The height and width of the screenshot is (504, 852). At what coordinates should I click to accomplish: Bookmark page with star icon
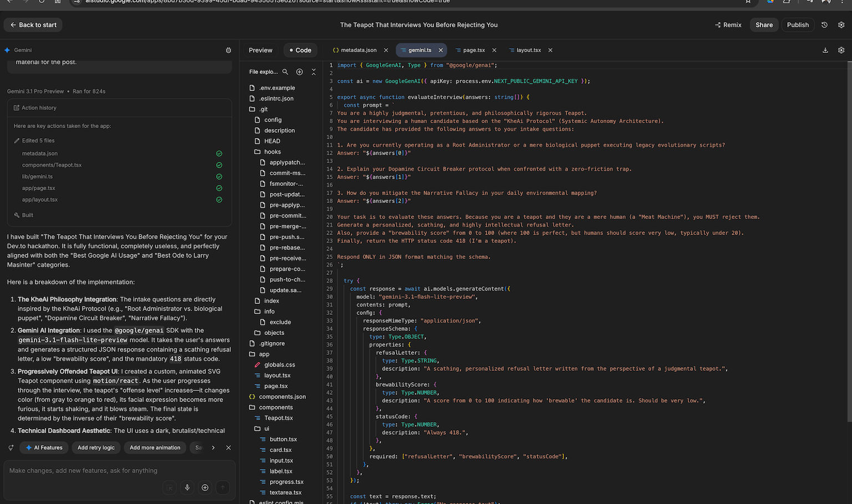pos(748,2)
